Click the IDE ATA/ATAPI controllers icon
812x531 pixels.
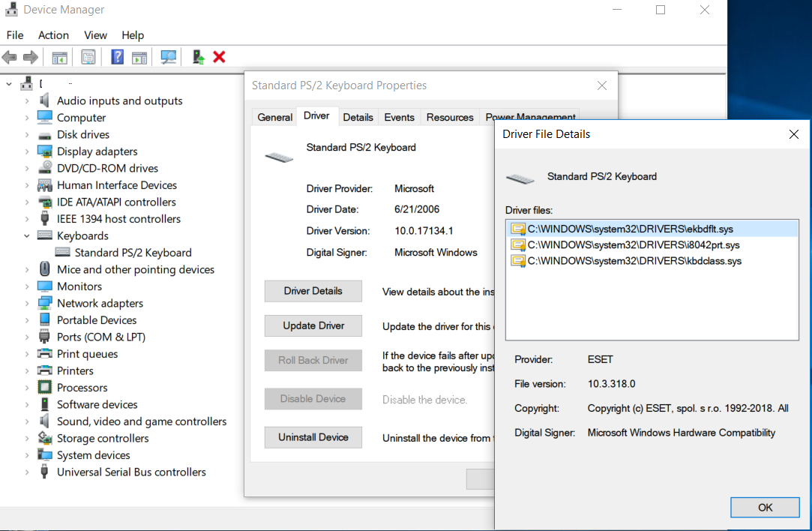[x=45, y=202]
